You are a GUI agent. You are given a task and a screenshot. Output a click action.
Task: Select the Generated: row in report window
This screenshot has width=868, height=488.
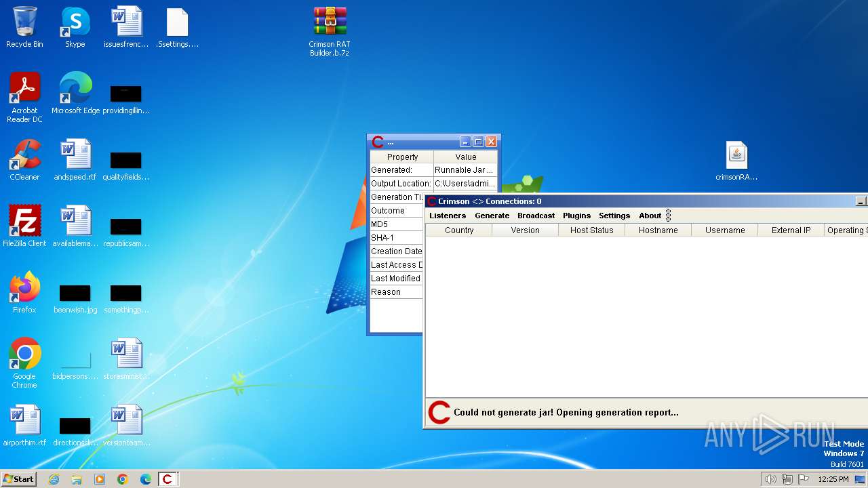pyautogui.click(x=434, y=170)
